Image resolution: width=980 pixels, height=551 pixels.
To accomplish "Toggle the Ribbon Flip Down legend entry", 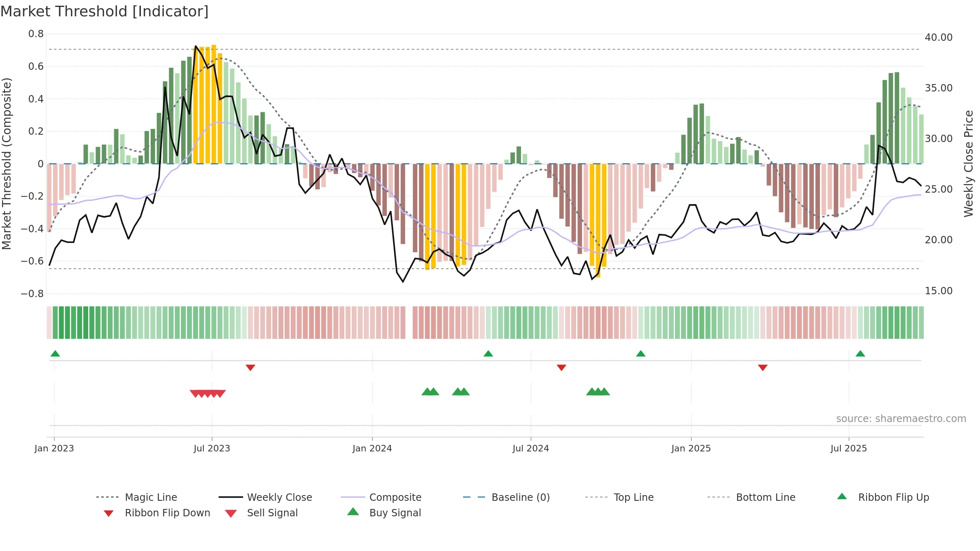I will point(156,513).
